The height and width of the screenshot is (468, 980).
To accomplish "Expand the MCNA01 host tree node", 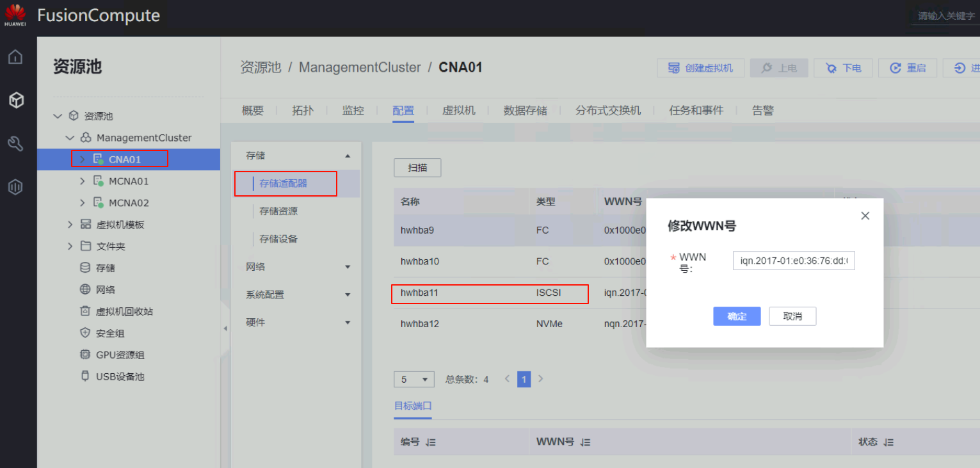I will [x=82, y=181].
